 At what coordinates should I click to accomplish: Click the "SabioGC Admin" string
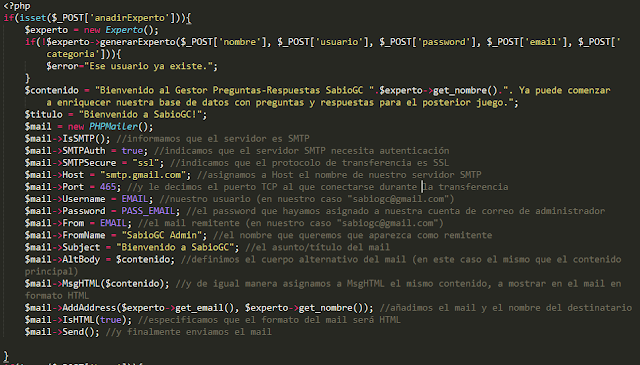[162, 235]
